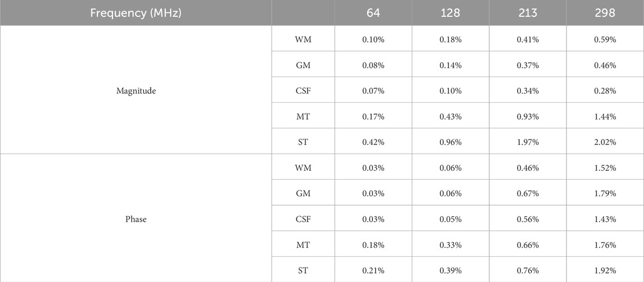Select the 64 column header

pos(373,12)
